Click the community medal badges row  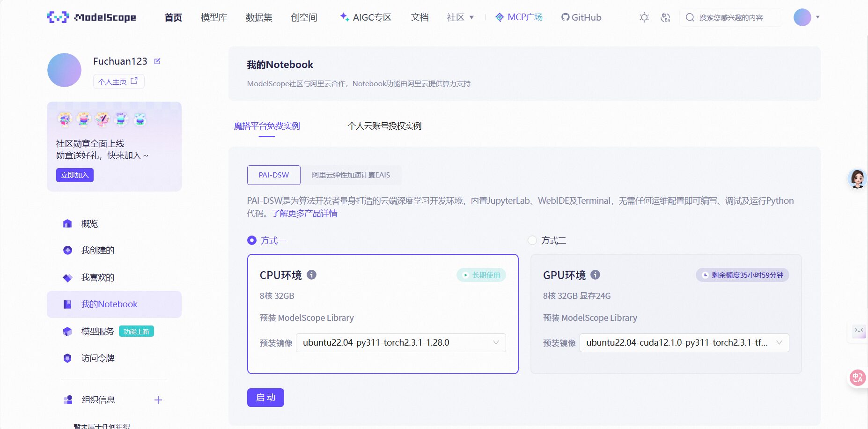(x=102, y=119)
